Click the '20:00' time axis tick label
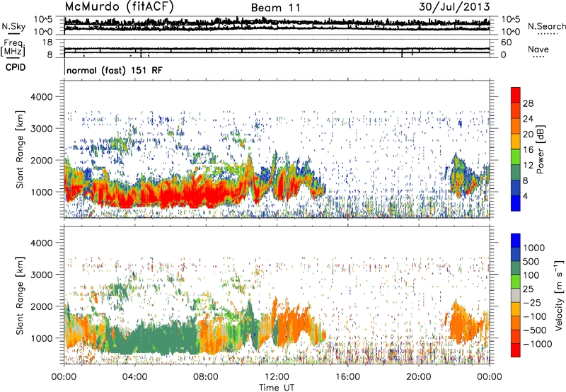The width and height of the screenshot is (566, 392). tap(419, 377)
